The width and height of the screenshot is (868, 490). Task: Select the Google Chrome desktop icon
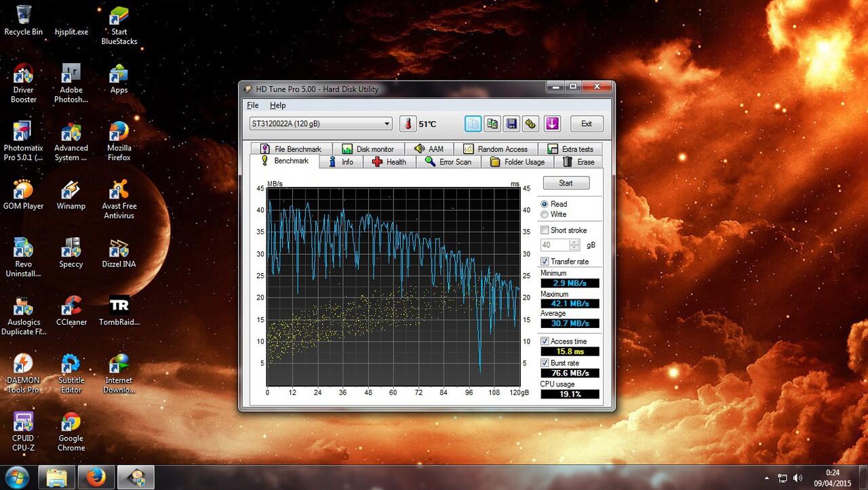[x=71, y=432]
